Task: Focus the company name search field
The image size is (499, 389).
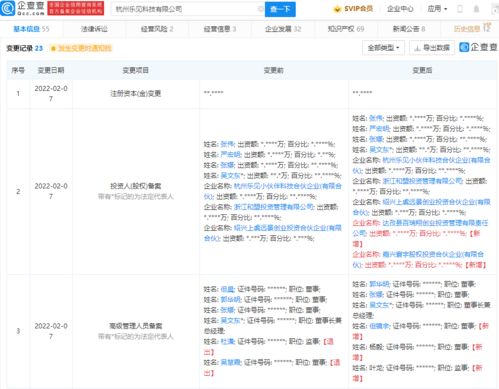Action: pos(187,9)
